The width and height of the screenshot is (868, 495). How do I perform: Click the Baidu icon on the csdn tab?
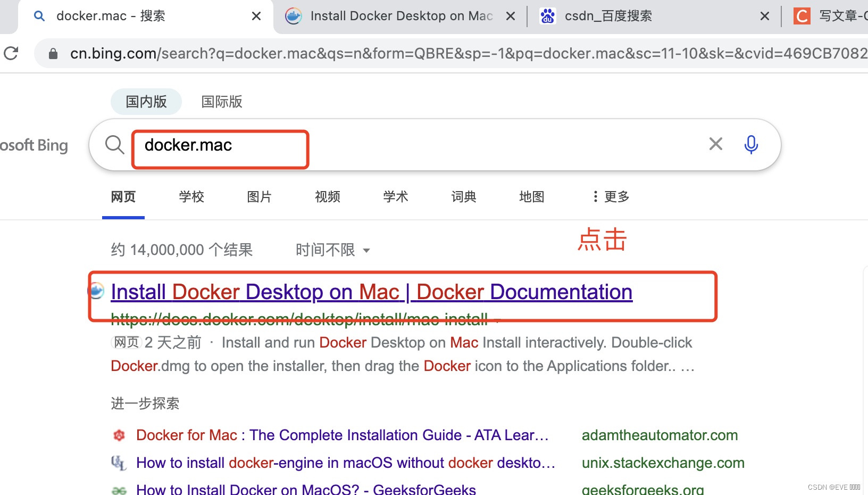tap(548, 16)
